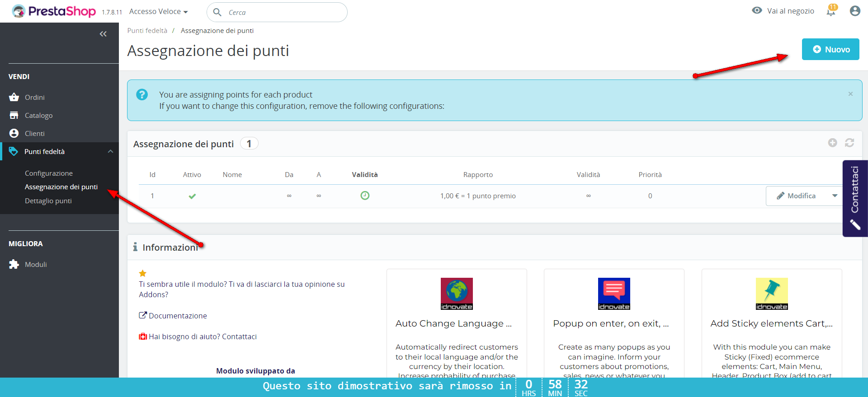Image resolution: width=868 pixels, height=397 pixels.
Task: Click the add new plus icon in panel header
Action: pos(832,143)
